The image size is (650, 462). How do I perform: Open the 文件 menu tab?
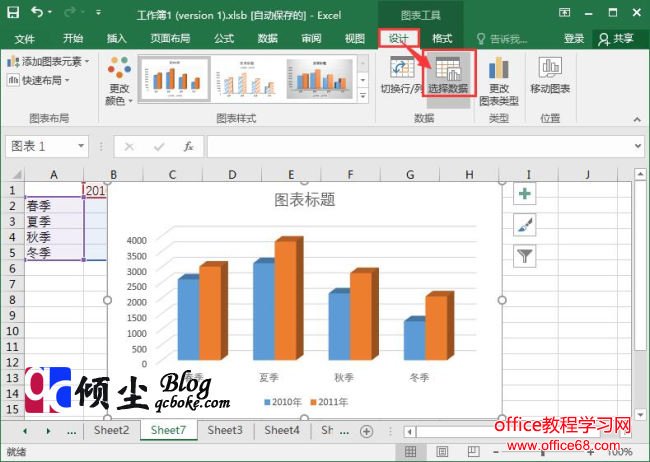[24, 39]
